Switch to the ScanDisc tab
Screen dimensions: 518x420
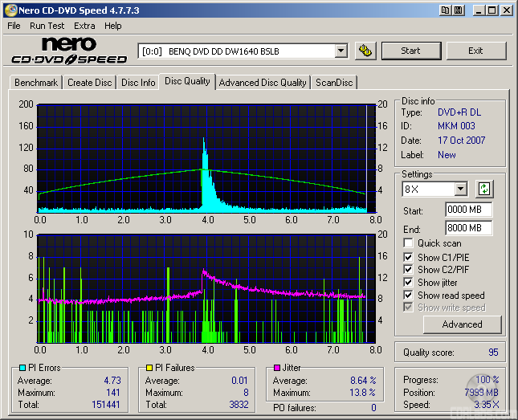[x=334, y=83]
